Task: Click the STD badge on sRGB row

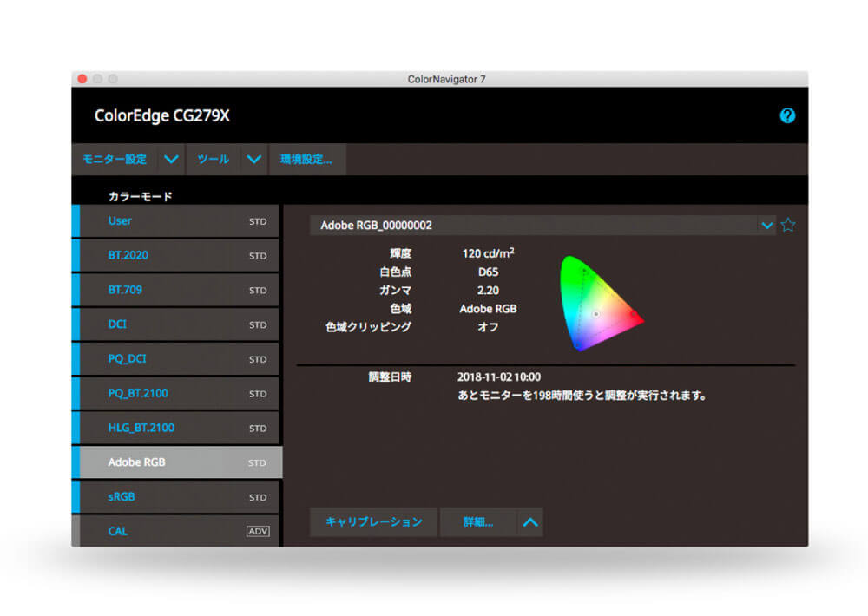Action: (258, 497)
